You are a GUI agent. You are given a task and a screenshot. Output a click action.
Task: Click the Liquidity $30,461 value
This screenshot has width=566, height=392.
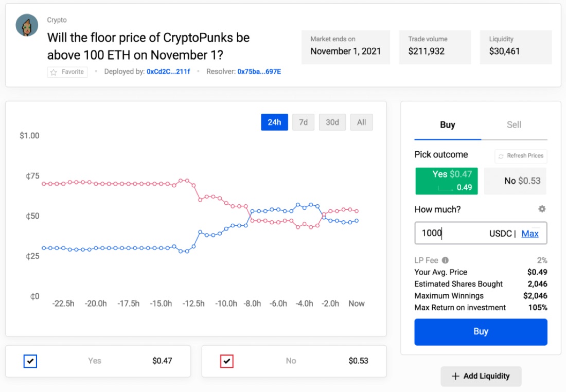(504, 51)
